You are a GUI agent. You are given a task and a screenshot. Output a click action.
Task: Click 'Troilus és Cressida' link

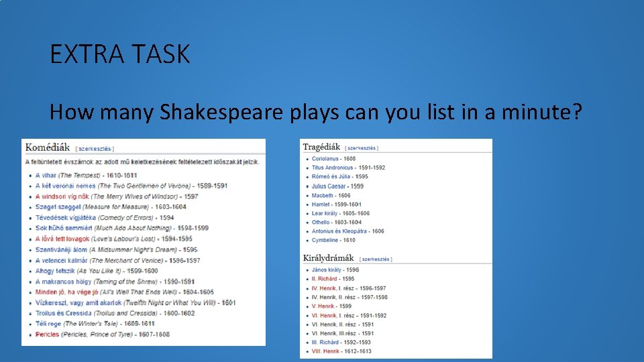pyautogui.click(x=63, y=313)
